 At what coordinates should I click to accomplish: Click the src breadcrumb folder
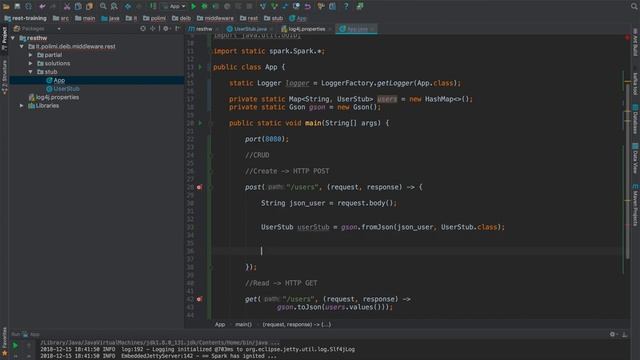(61, 18)
